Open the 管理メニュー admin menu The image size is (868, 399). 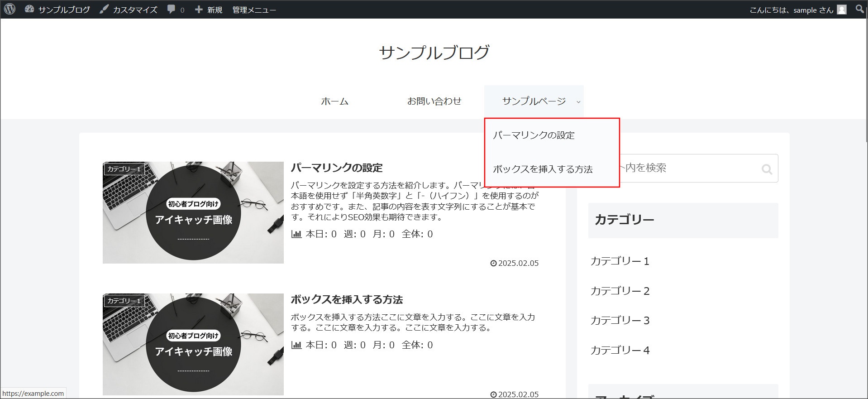(x=254, y=10)
